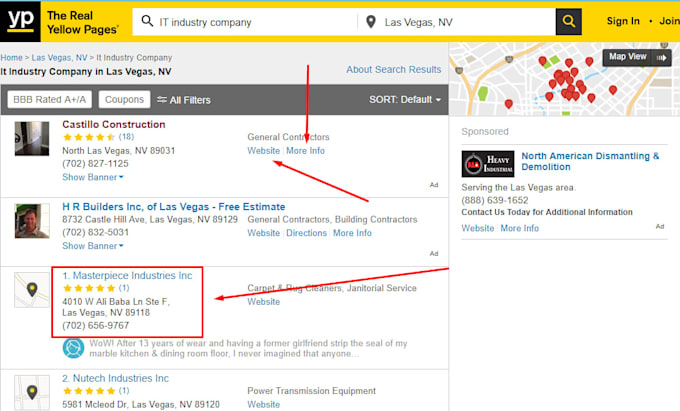Screen dimensions: 680x411
Task: Click the Join link
Action: (669, 21)
